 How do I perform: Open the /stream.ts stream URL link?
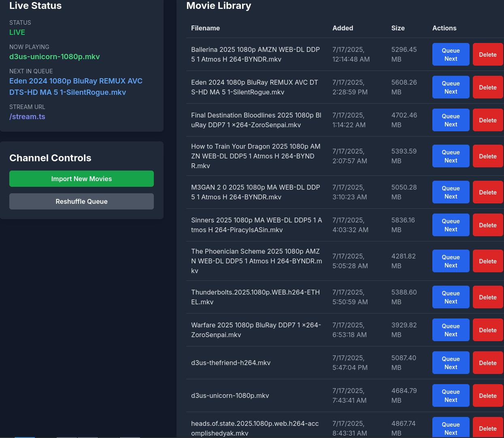tap(27, 117)
